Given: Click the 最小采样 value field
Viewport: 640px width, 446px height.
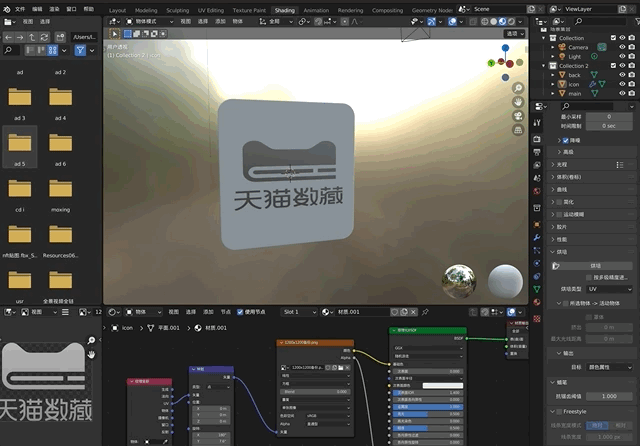Looking at the screenshot, I should [x=609, y=117].
